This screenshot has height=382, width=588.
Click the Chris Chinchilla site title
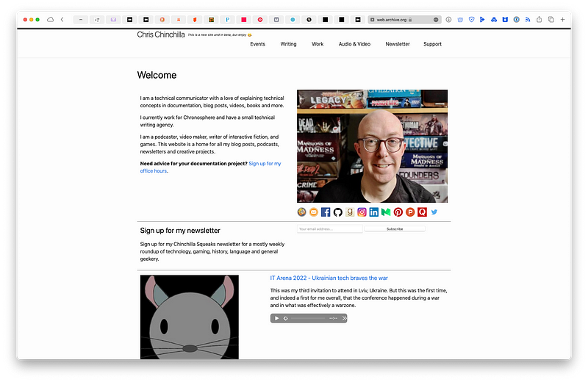point(161,35)
